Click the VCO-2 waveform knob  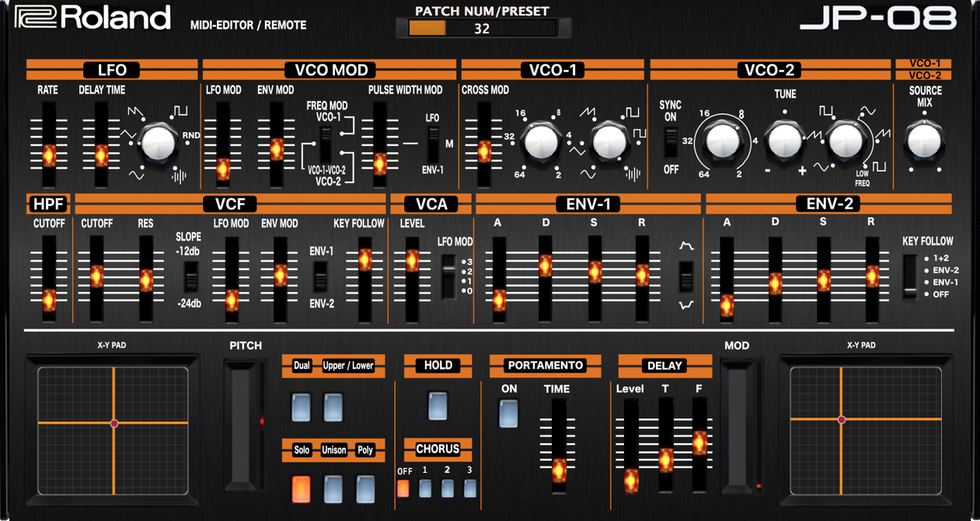click(x=845, y=141)
